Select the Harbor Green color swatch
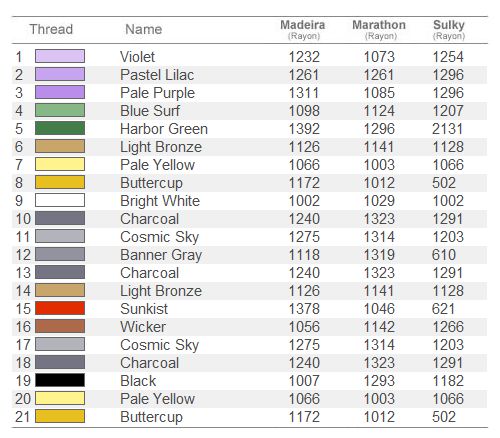 click(x=60, y=128)
